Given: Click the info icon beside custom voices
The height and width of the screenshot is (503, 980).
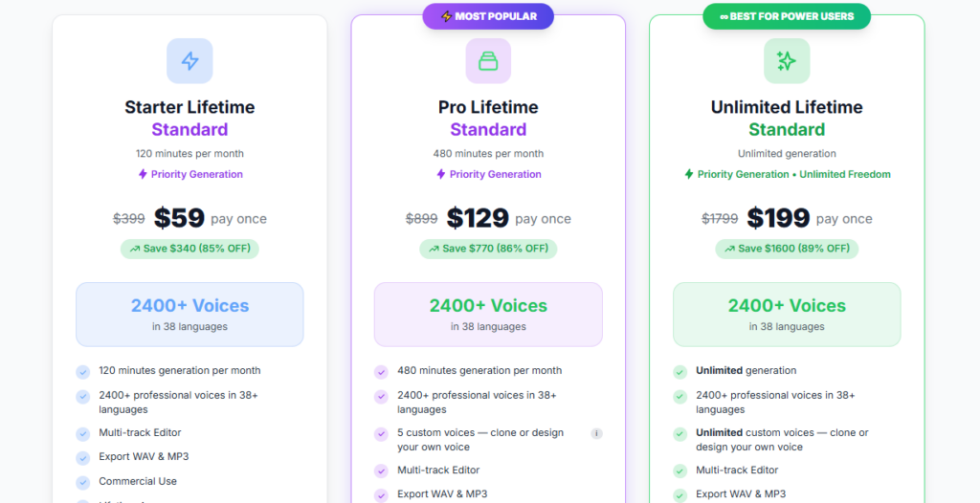Looking at the screenshot, I should click(x=597, y=433).
